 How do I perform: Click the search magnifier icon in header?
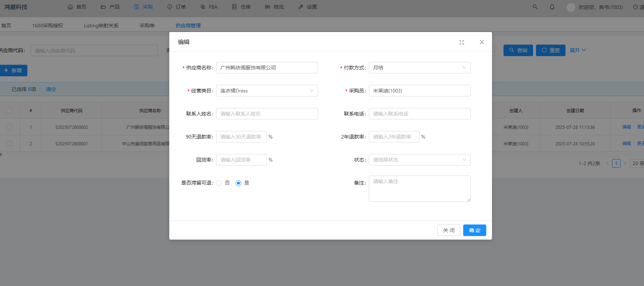tap(535, 7)
